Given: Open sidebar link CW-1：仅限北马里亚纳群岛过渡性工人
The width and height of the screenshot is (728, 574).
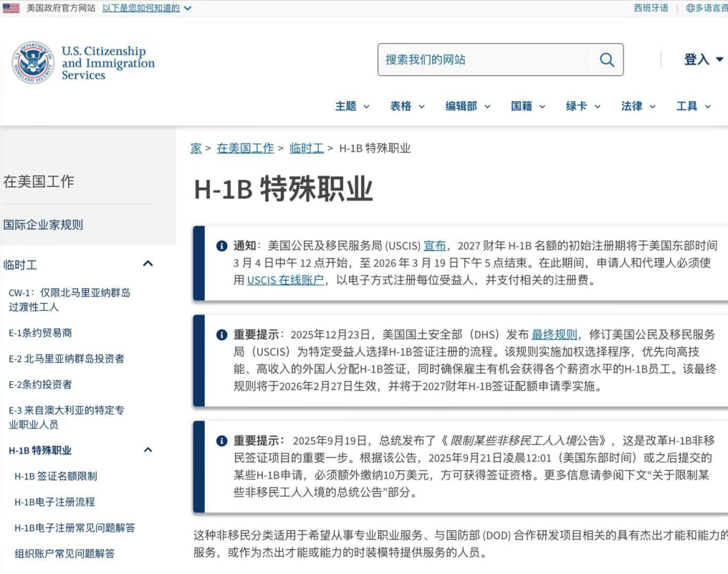Looking at the screenshot, I should tap(69, 300).
